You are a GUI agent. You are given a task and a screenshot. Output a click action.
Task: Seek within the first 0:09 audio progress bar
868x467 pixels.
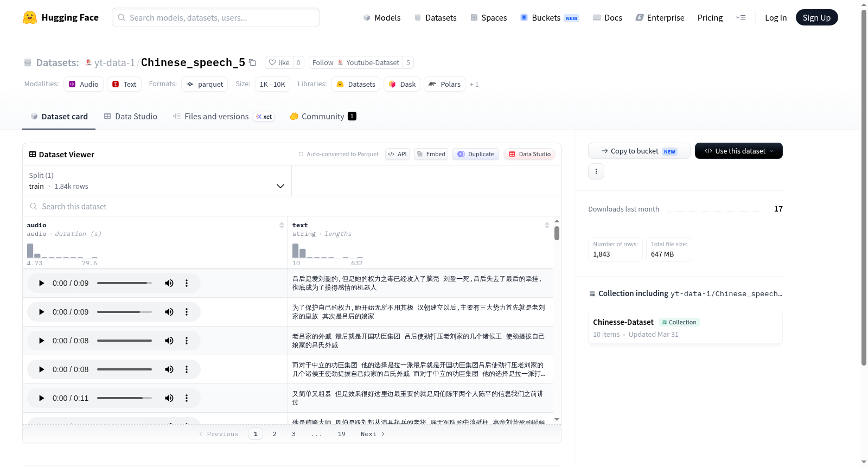(124, 283)
